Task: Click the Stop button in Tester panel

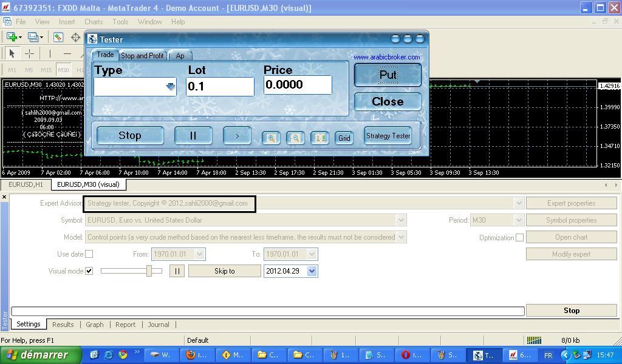Action: 130,135
